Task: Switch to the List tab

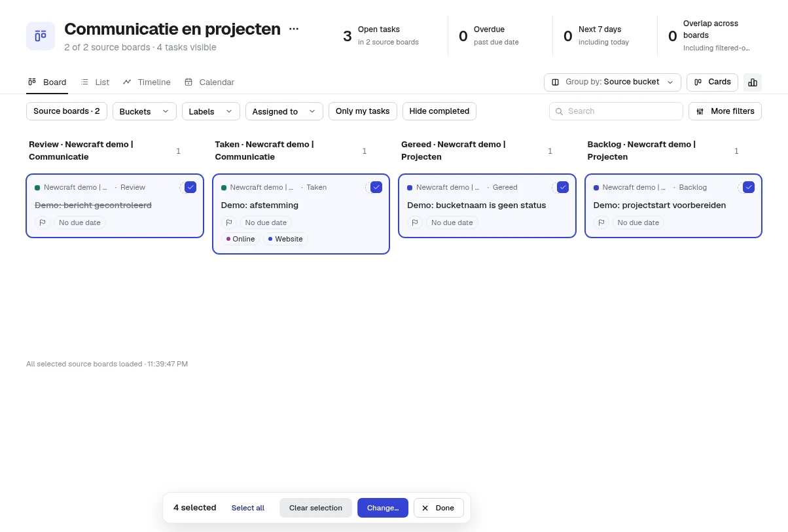Action: 95,82
